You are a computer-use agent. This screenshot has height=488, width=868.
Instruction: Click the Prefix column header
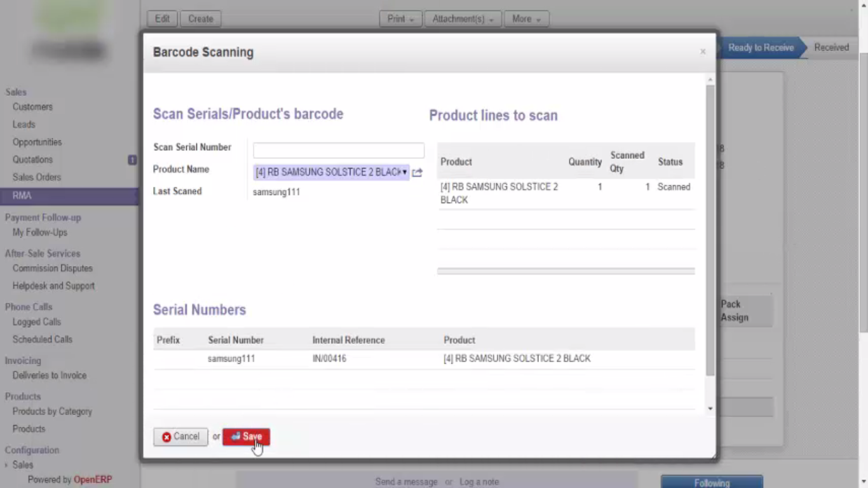point(168,340)
